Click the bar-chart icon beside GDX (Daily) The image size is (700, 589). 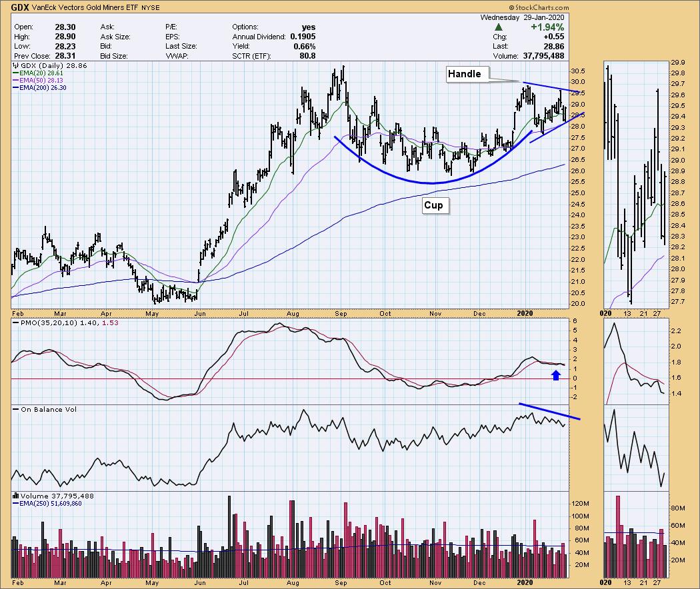tap(15, 65)
